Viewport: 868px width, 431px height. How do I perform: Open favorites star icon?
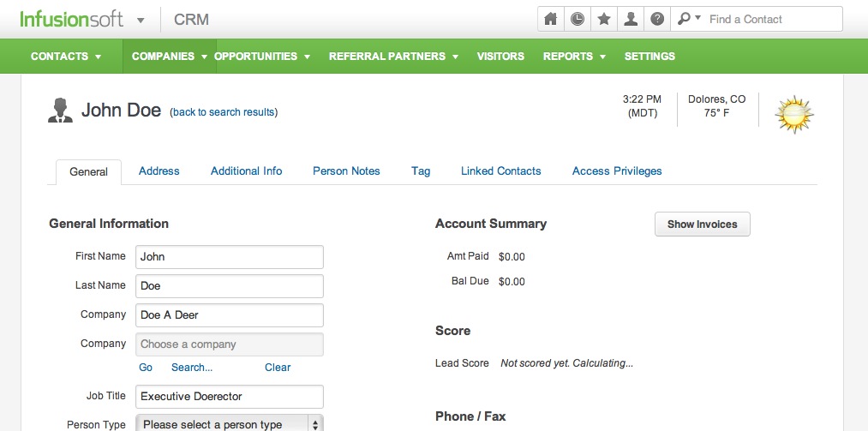(x=604, y=20)
